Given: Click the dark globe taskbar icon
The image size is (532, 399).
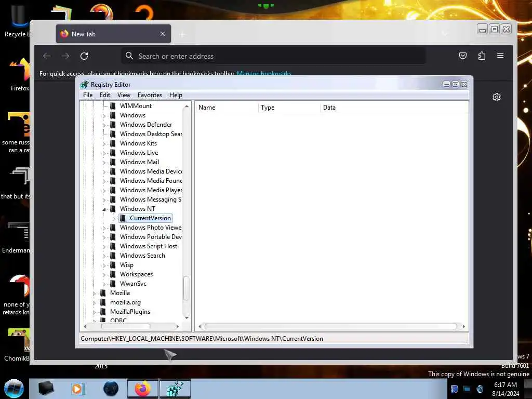Looking at the screenshot, I should click(111, 389).
